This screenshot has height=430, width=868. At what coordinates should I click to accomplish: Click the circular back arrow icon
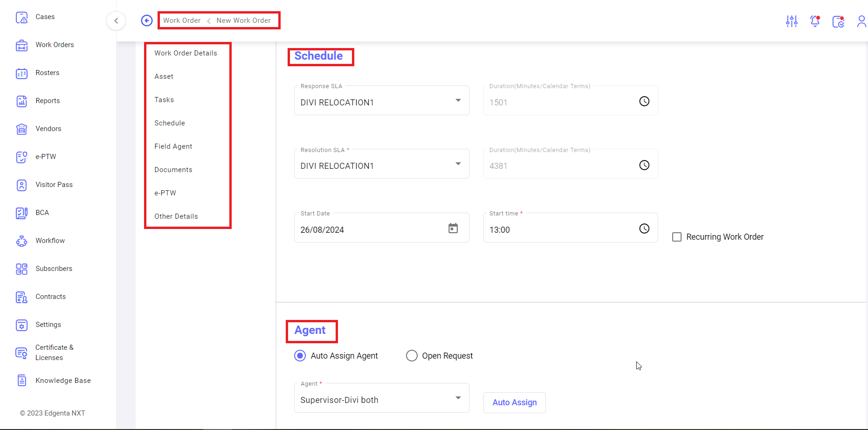coord(147,21)
